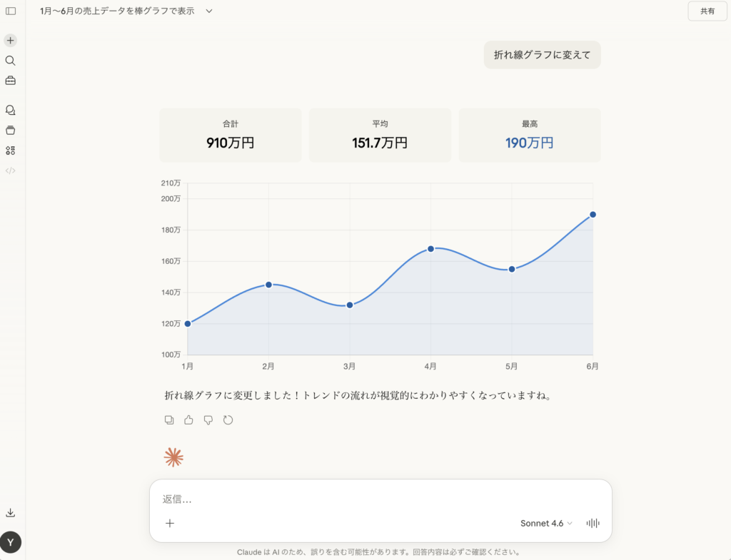Activate voice input waveform icon
731x560 pixels.
593,524
